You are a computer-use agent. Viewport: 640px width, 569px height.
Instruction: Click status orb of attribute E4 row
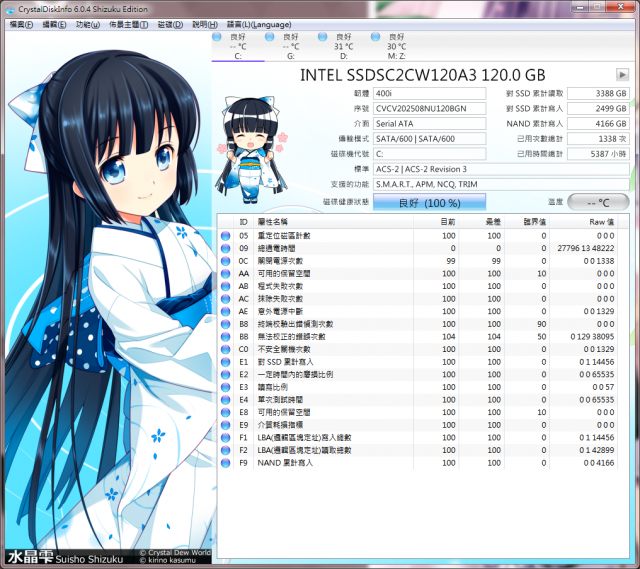point(225,400)
